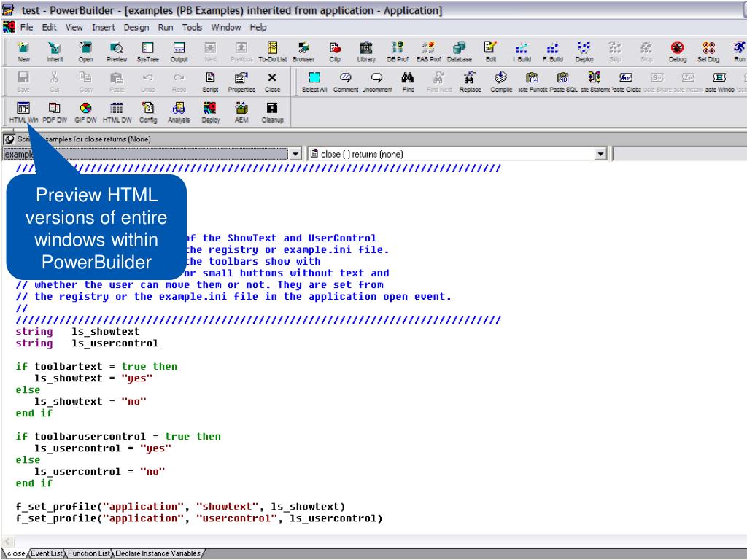Click the Paste SQL icon
This screenshot has width=747, height=560.
coord(564,82)
